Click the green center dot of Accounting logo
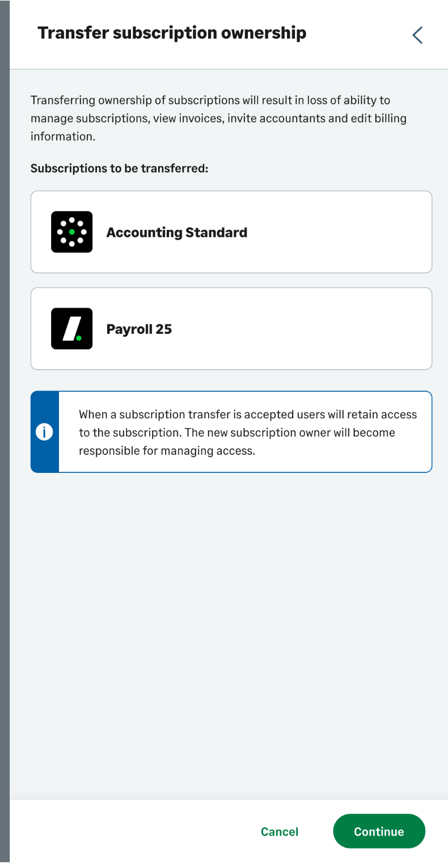 pyautogui.click(x=71, y=232)
